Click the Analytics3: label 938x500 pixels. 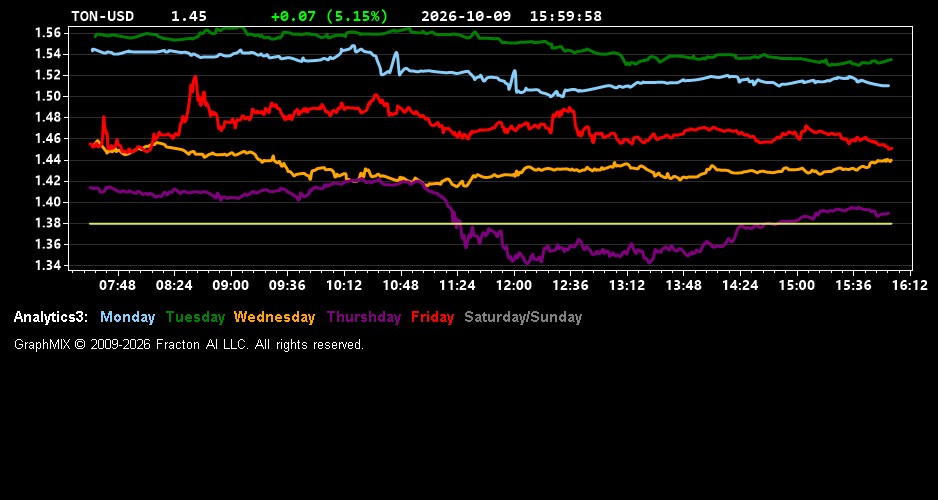pos(51,317)
